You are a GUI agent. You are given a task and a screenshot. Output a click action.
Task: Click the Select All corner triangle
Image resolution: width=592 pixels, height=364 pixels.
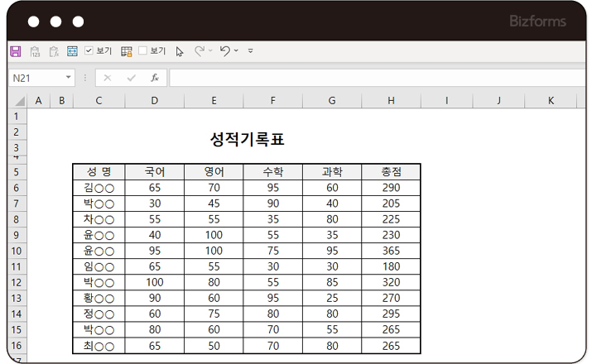pyautogui.click(x=19, y=101)
